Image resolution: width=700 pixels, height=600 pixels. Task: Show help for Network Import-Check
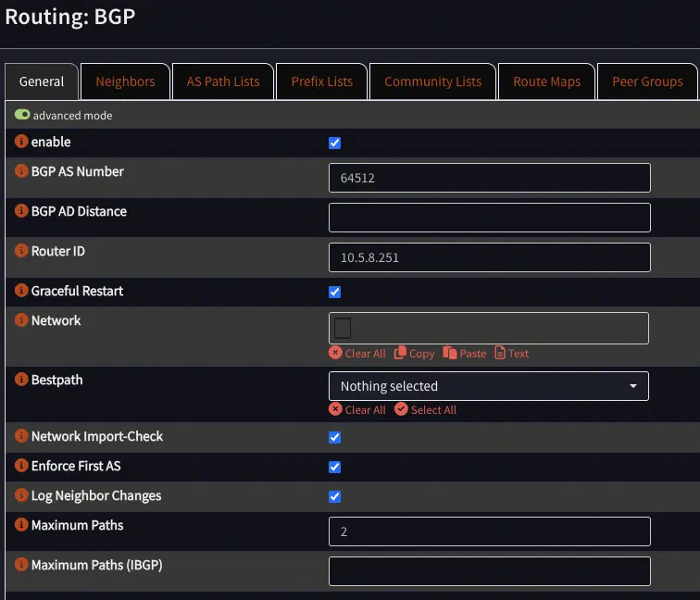coord(21,436)
